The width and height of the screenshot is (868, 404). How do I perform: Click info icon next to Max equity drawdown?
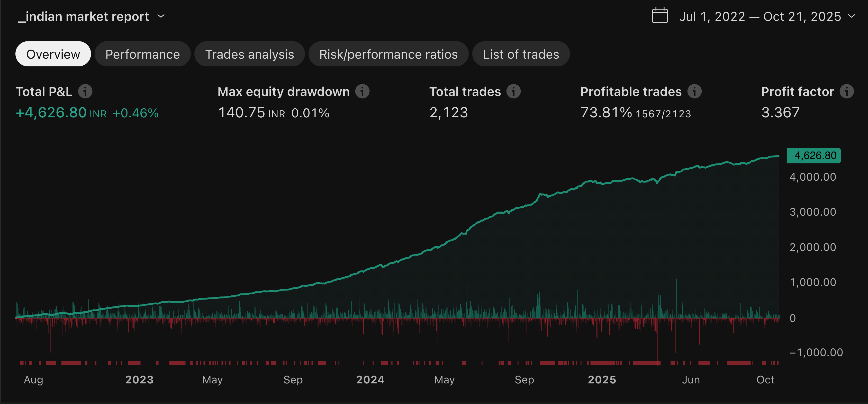pos(362,91)
